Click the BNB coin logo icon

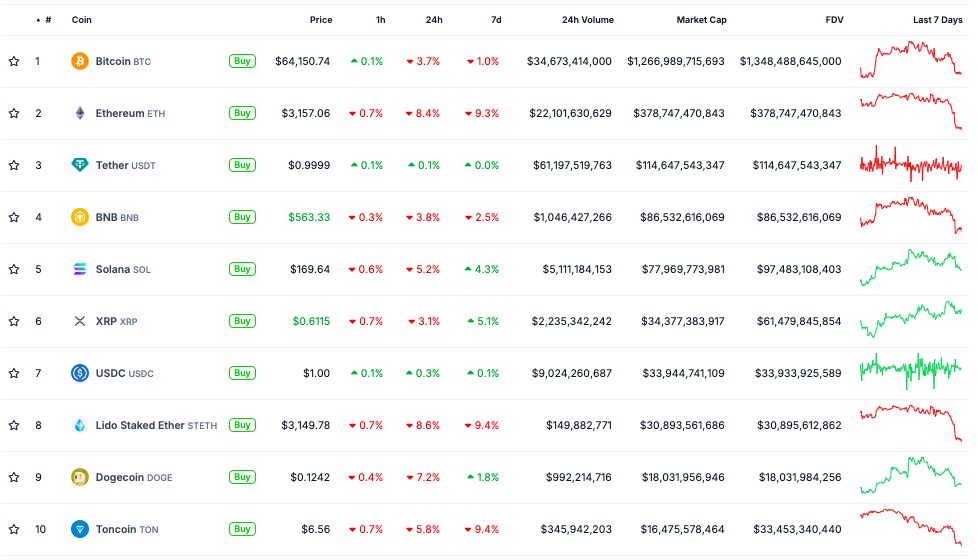point(80,217)
